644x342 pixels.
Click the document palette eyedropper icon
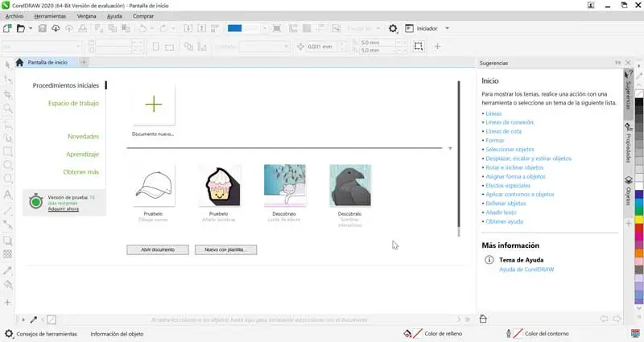[34, 319]
